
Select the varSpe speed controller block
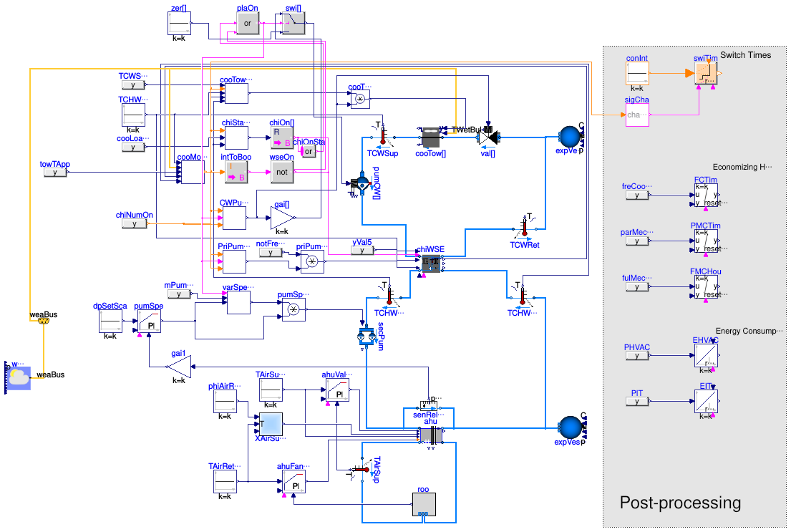click(x=238, y=302)
